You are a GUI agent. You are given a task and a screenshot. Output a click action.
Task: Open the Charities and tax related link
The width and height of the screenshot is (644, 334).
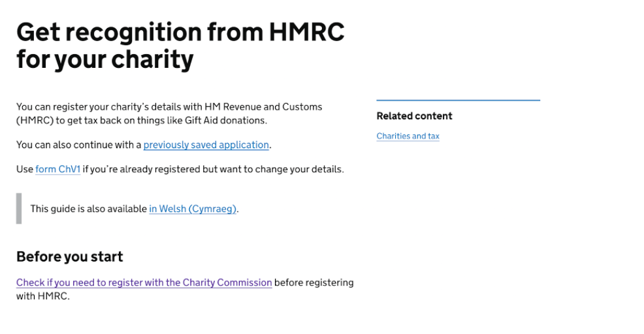point(408,136)
